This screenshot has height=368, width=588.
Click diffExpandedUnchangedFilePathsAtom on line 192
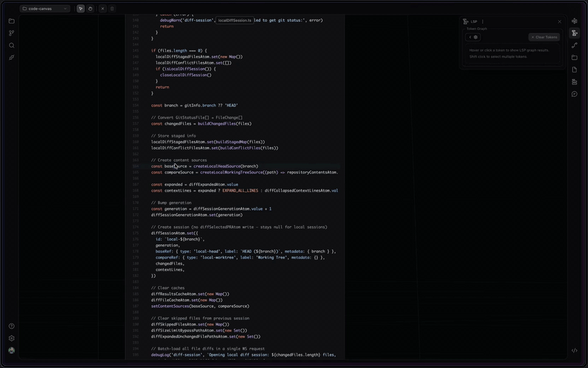click(x=189, y=336)
